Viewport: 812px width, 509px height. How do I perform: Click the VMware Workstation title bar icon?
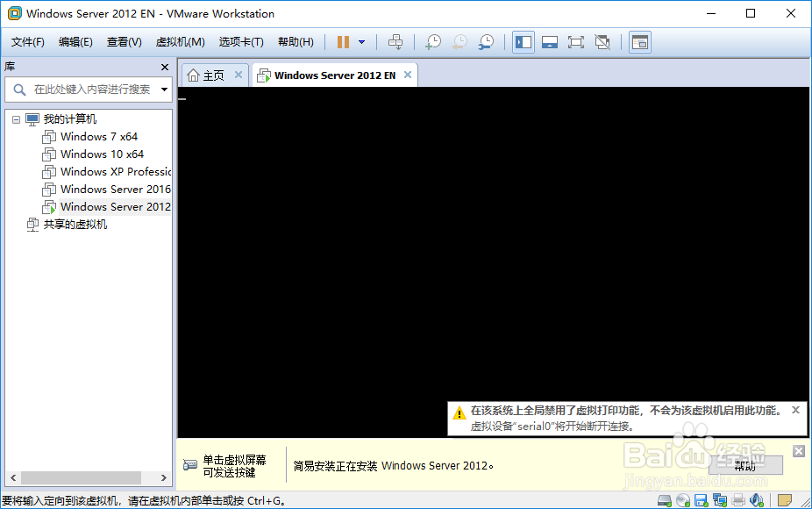[x=15, y=13]
